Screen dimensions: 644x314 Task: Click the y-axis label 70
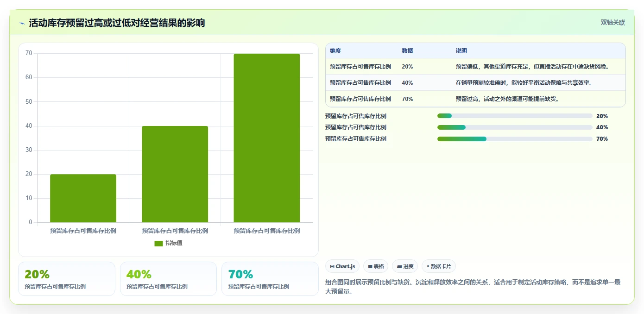coord(29,53)
